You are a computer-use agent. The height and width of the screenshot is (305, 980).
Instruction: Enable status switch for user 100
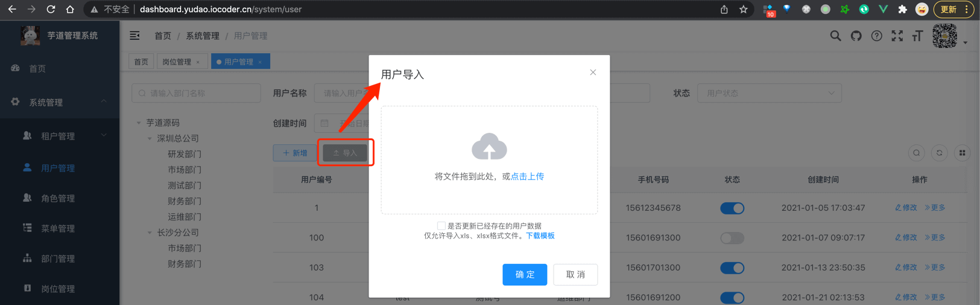[732, 238]
